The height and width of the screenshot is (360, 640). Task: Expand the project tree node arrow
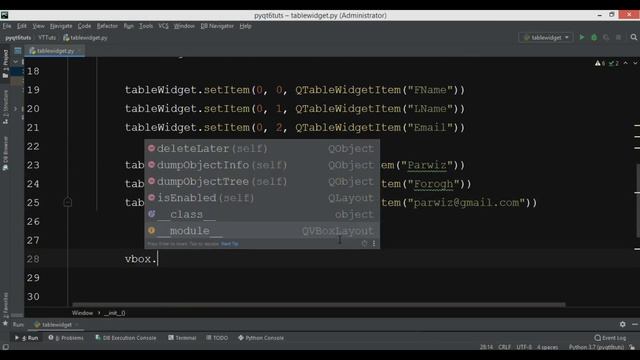pos(16,109)
